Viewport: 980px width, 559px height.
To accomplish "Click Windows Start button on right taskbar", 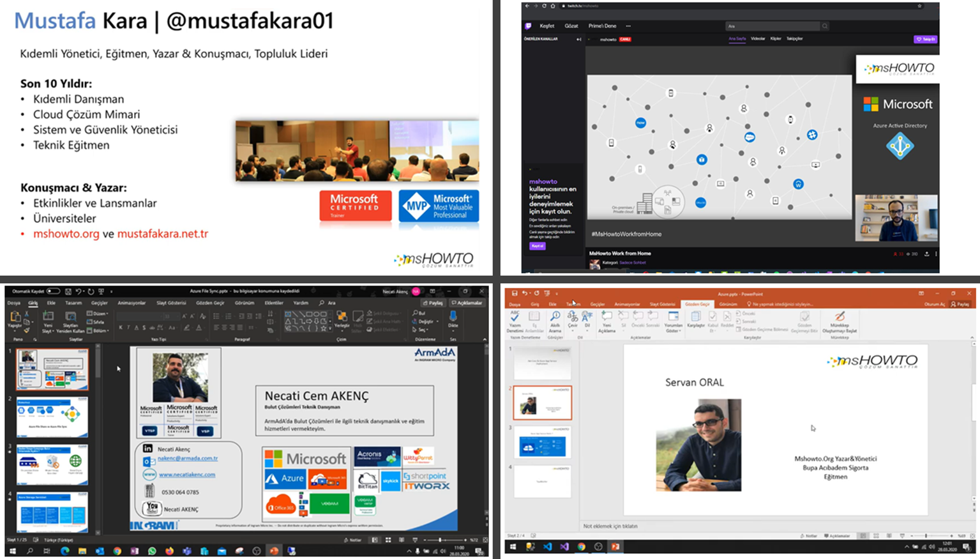I will click(514, 547).
